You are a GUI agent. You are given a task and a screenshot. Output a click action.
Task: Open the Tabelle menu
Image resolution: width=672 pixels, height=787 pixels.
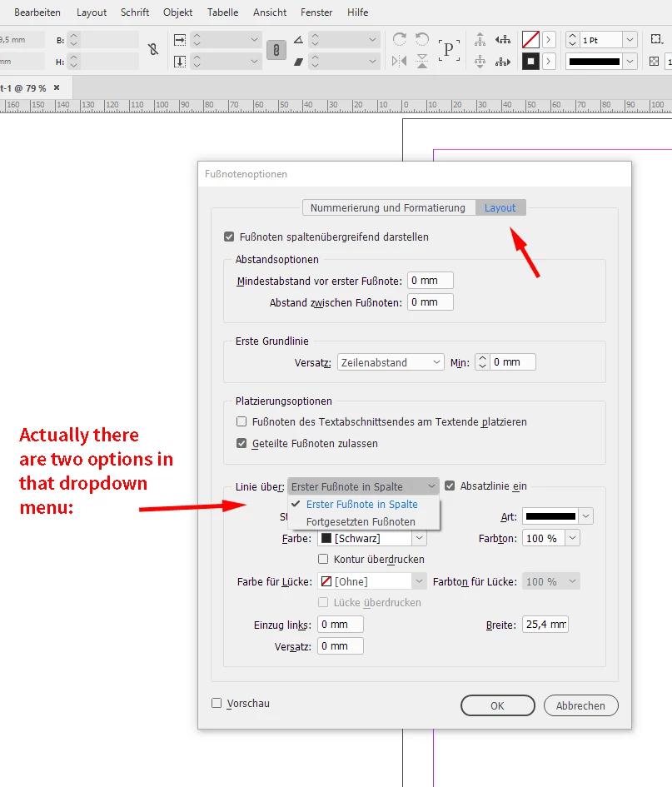(223, 12)
